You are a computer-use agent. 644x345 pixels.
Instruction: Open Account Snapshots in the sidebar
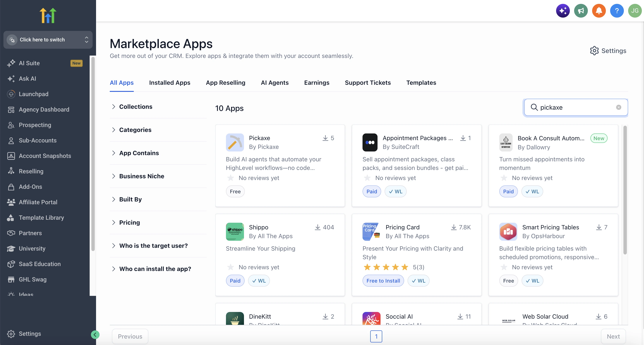point(45,156)
